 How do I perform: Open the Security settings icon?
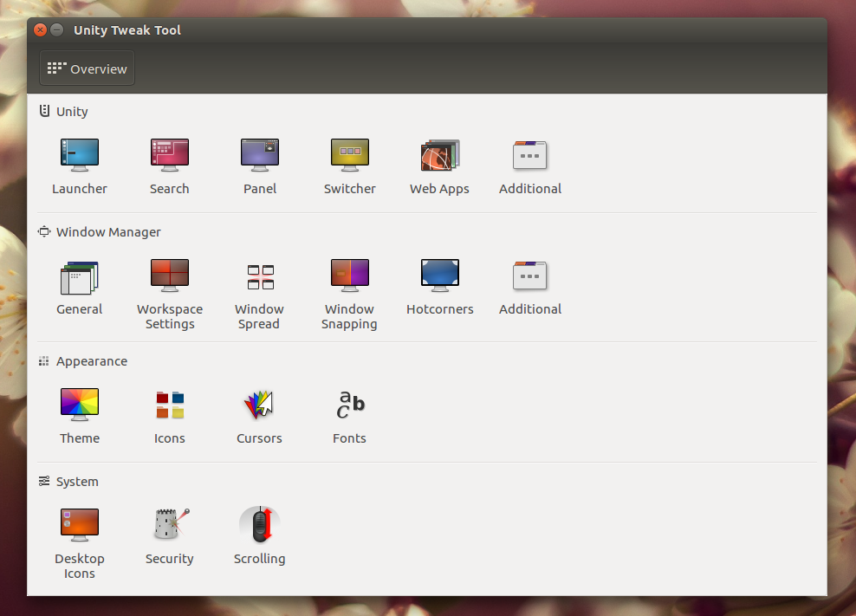(x=172, y=525)
